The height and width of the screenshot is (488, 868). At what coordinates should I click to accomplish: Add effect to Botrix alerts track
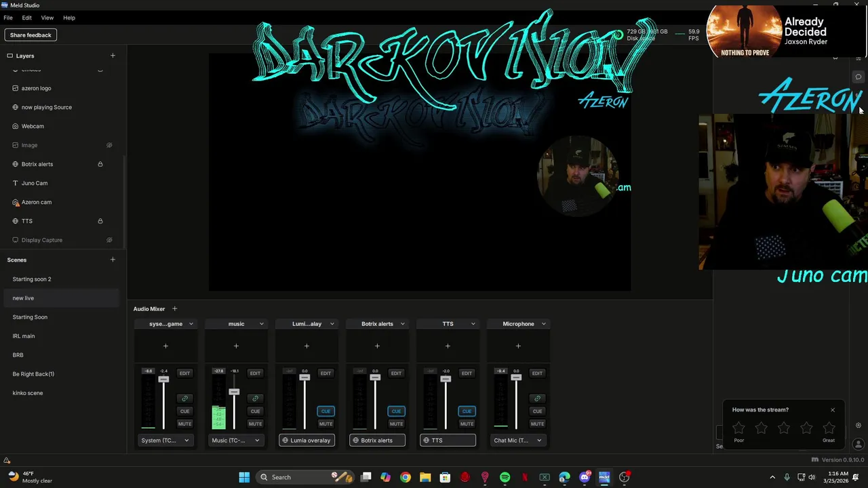[x=377, y=346]
